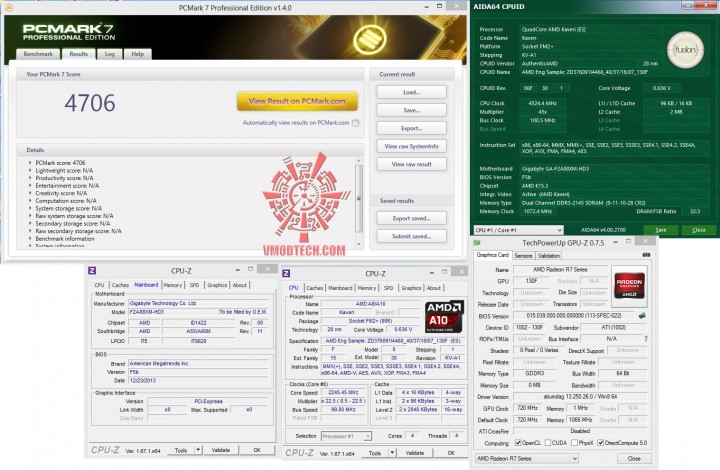720x470 pixels.
Task: Click the Save... button in PCMark 7
Action: 411,110
